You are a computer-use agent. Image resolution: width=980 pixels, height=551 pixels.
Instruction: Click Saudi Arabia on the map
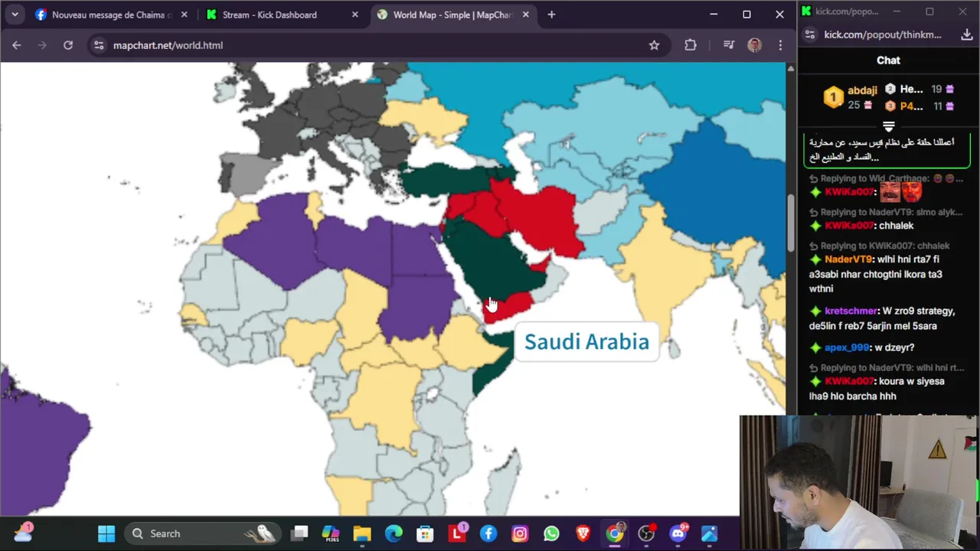494,260
